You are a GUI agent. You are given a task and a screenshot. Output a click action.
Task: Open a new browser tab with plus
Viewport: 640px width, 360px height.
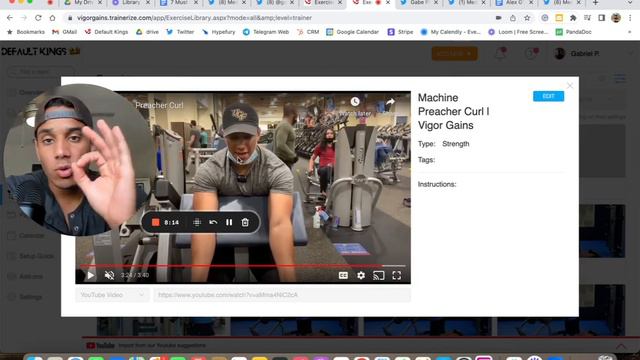[x=596, y=3]
